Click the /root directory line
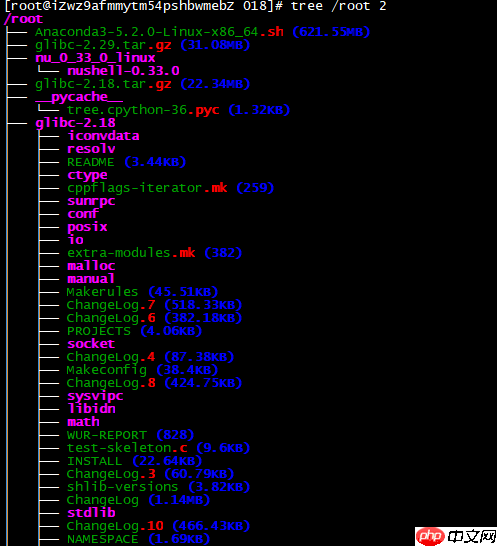This screenshot has height=546, width=497. pyautogui.click(x=23, y=19)
